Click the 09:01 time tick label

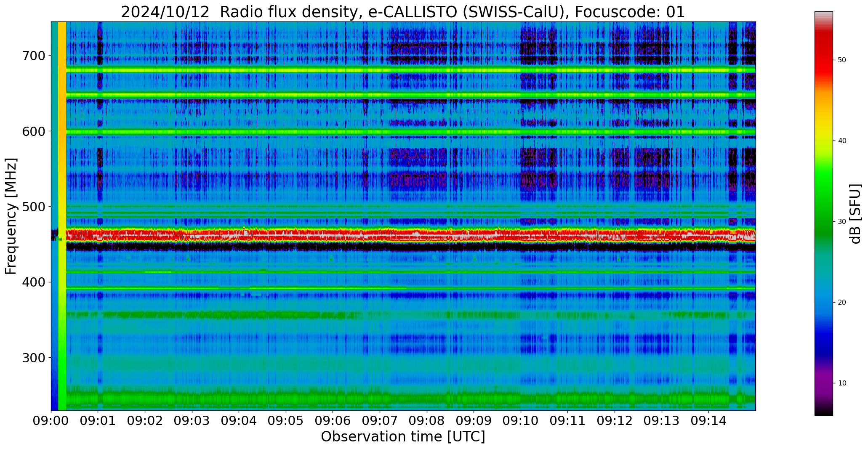(98, 421)
